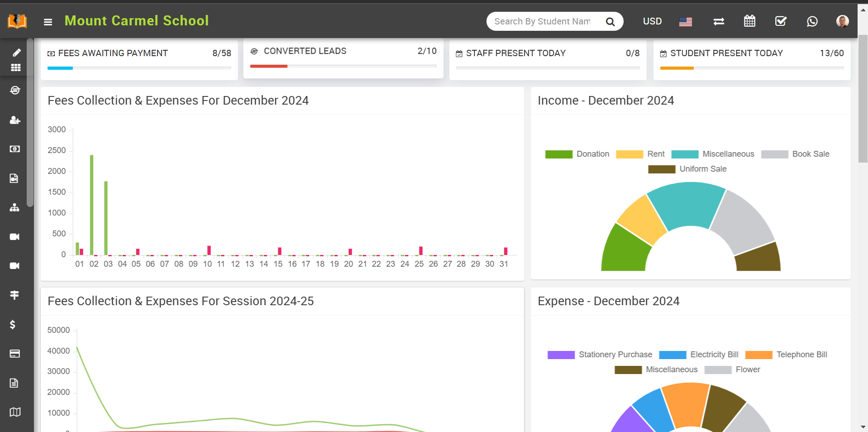Toggle the Expense chart Miscellaneous legend

(x=656, y=370)
